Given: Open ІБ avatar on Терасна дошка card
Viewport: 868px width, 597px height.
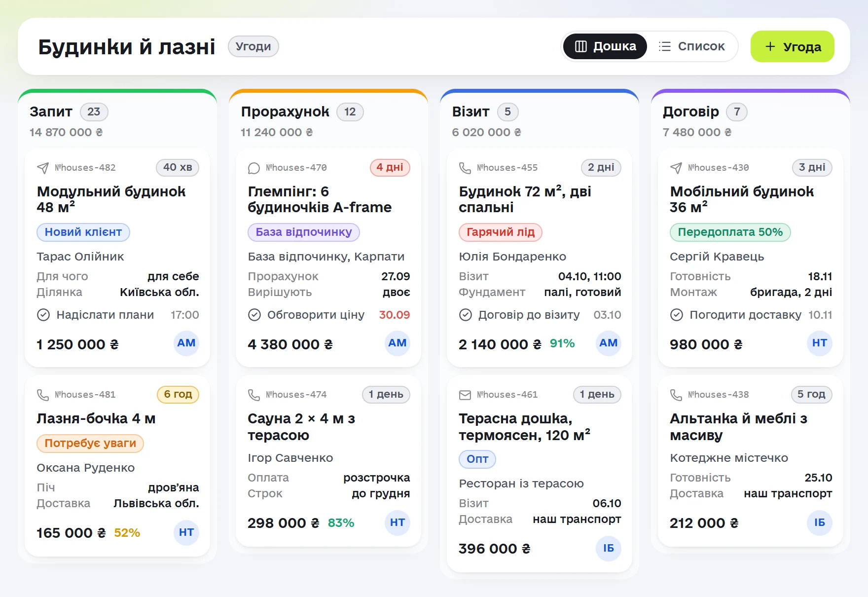Looking at the screenshot, I should [609, 548].
